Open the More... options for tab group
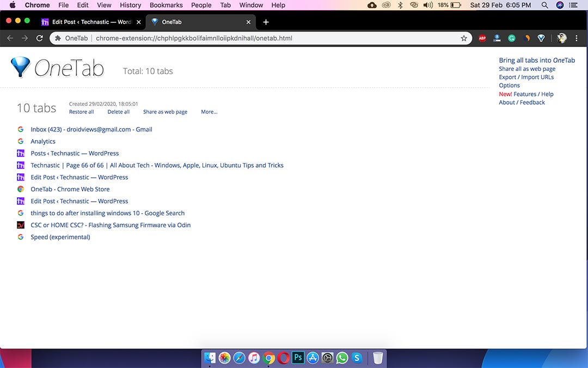The width and height of the screenshot is (588, 368). 209,112
